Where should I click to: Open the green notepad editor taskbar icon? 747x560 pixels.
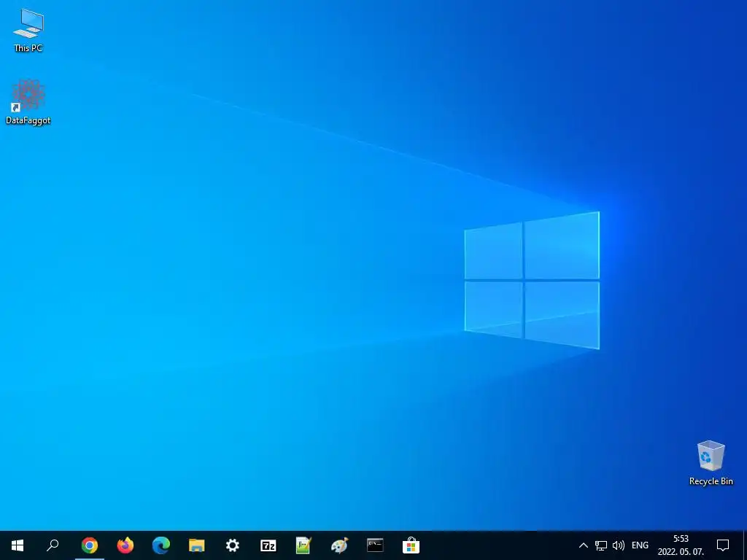(x=303, y=545)
